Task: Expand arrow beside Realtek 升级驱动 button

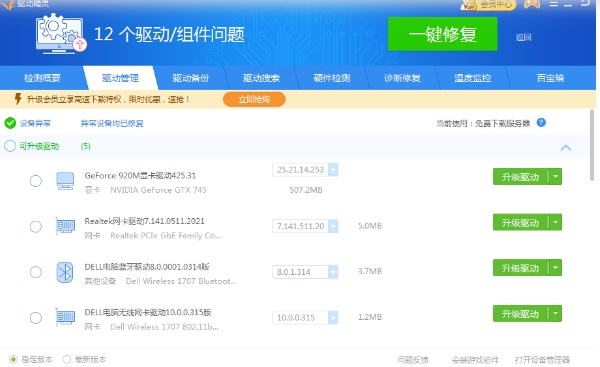Action: pos(555,222)
